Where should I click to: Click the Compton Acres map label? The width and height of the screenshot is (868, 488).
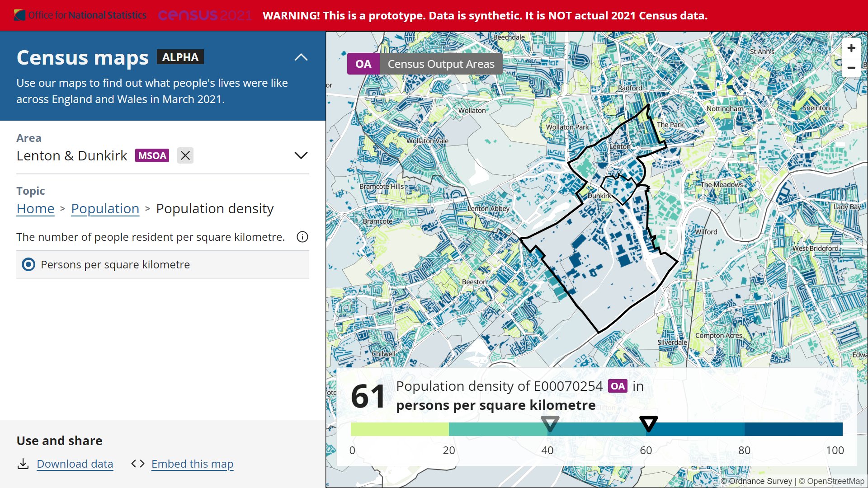click(719, 336)
